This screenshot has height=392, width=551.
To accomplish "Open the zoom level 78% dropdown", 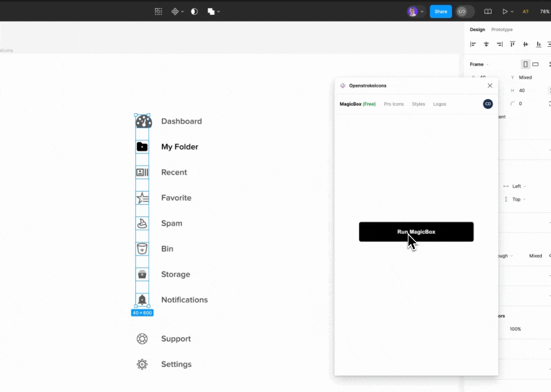I will [544, 11].
